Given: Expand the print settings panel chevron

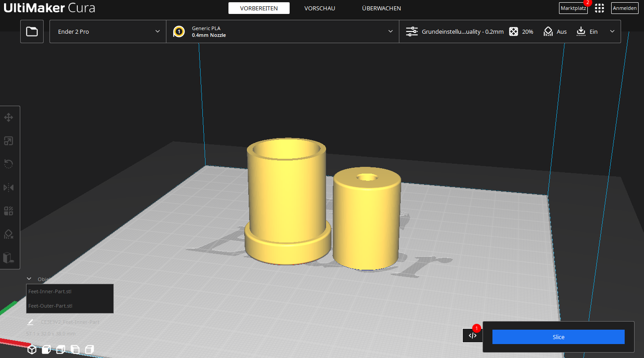Looking at the screenshot, I should point(612,31).
